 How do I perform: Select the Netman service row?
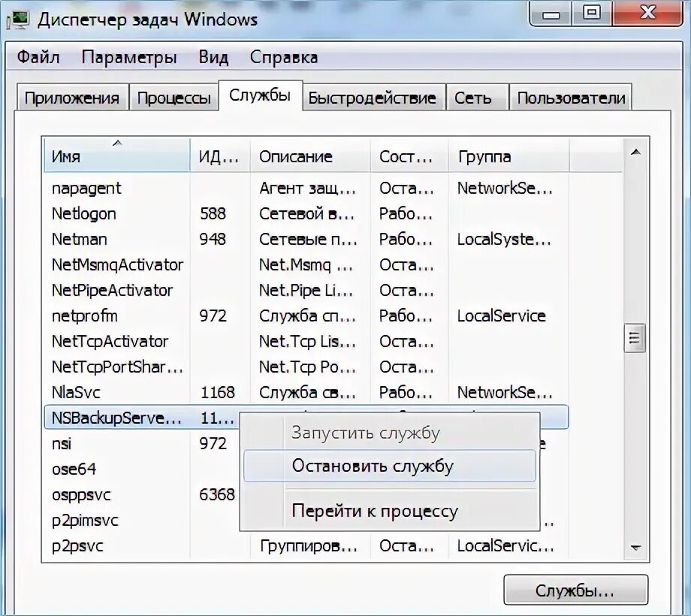point(306,239)
